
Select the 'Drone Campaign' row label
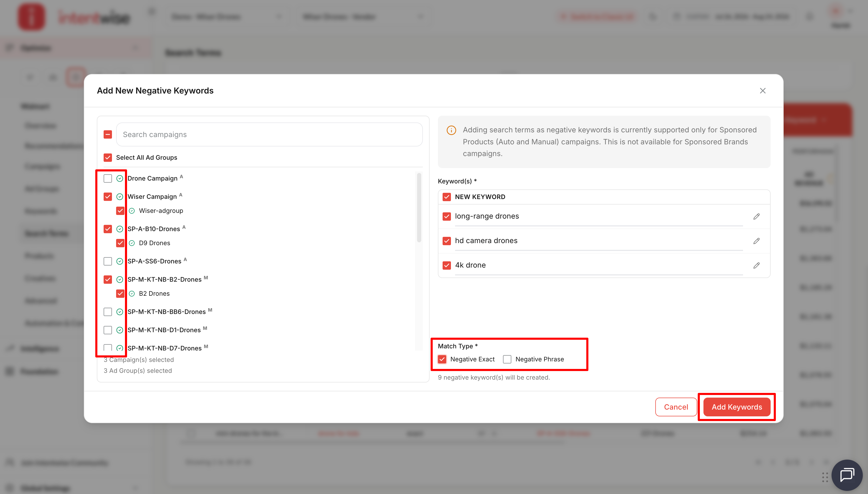pos(152,178)
